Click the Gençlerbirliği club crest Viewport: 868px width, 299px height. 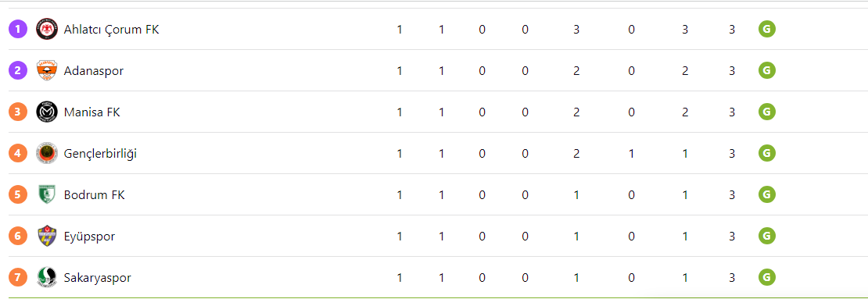[x=46, y=154]
